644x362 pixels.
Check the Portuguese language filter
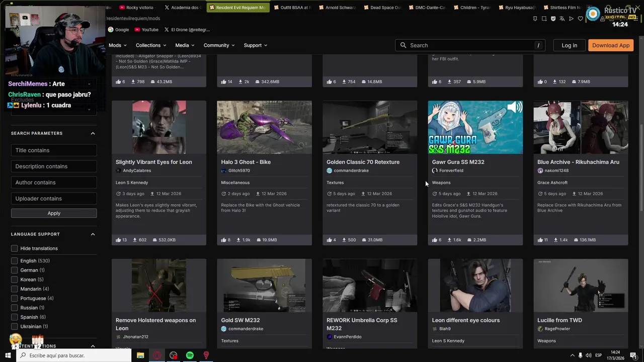pos(15,298)
